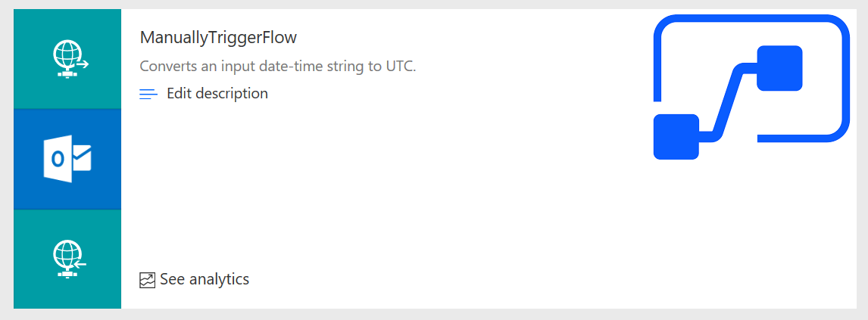Click the lines icon beside Edit description

pos(148,94)
